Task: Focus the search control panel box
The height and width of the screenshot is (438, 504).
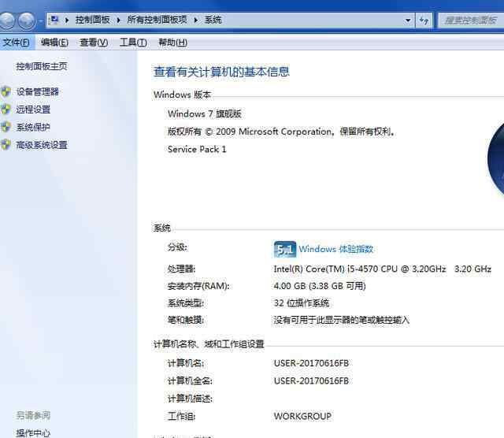Action: pyautogui.click(x=471, y=20)
